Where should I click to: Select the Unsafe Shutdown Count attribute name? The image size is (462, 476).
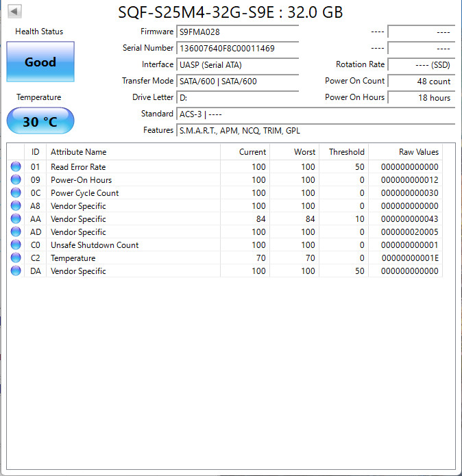click(x=95, y=245)
